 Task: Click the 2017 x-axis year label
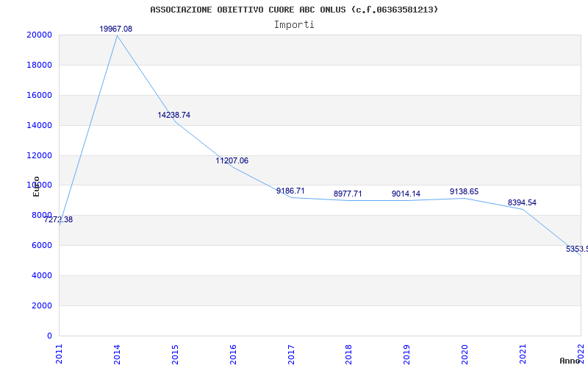pos(291,354)
